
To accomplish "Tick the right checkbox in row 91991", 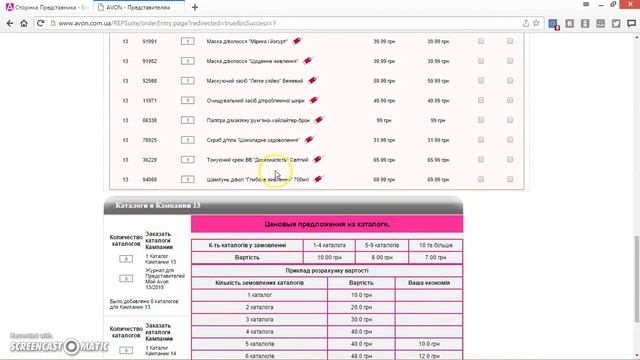I will 510,41.
